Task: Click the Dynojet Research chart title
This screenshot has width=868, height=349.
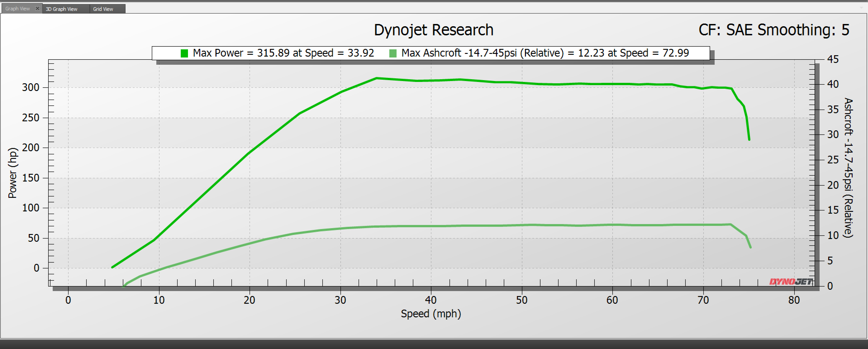Action: coord(433,30)
